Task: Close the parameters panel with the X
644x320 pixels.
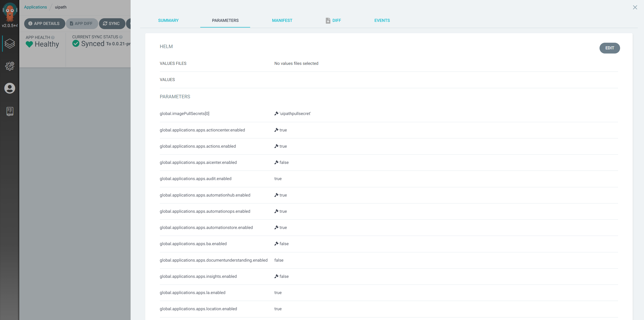Action: 635,7
